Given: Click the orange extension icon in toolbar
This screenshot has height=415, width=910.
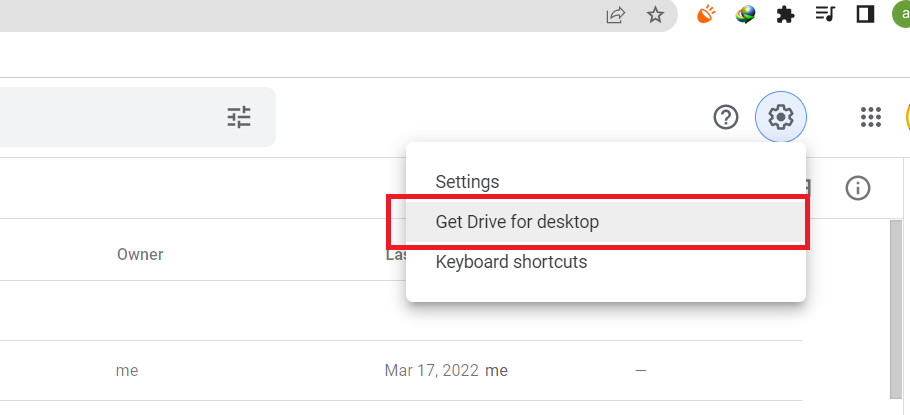Looking at the screenshot, I should [706, 15].
